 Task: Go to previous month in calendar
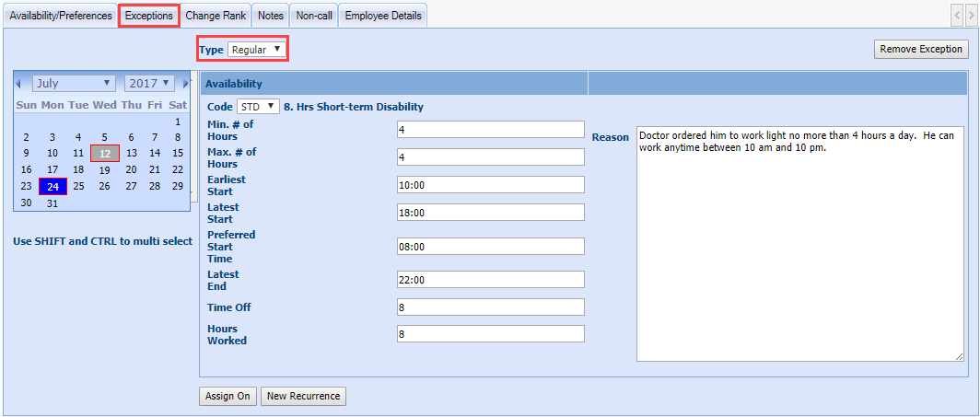(x=18, y=84)
